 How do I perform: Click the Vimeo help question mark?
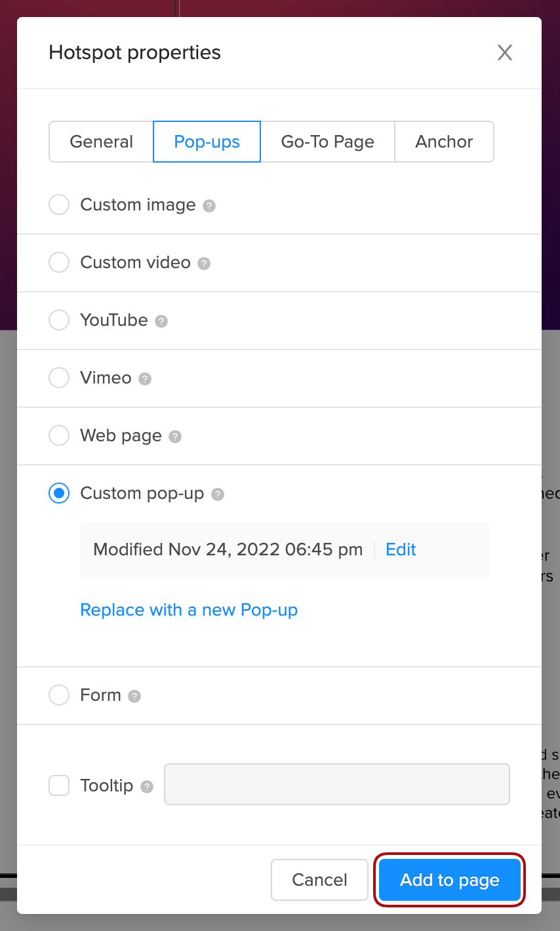[145, 379]
